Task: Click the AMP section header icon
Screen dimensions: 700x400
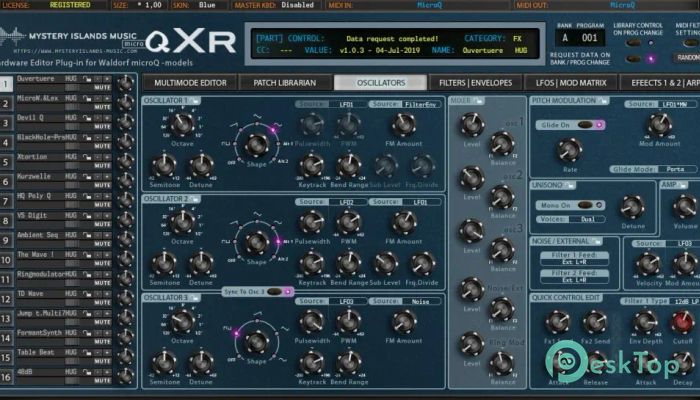Action: (683, 185)
